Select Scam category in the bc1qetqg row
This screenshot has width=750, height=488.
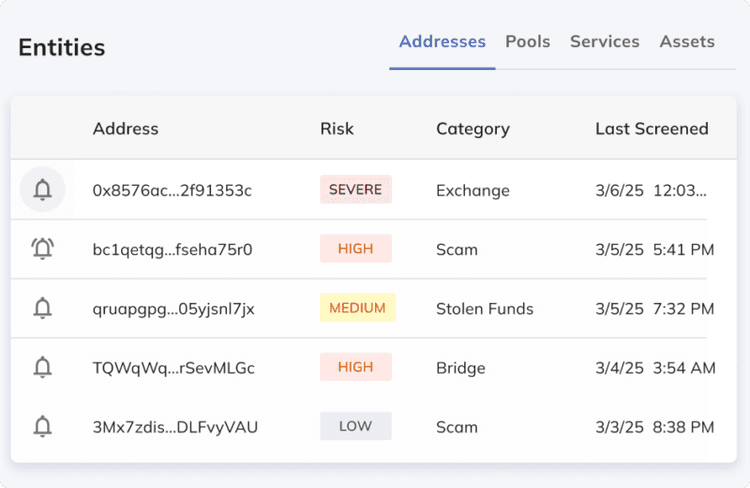click(x=457, y=250)
